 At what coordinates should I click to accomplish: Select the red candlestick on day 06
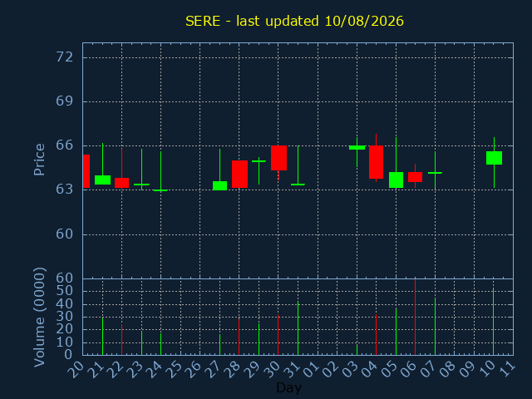pyautogui.click(x=416, y=177)
